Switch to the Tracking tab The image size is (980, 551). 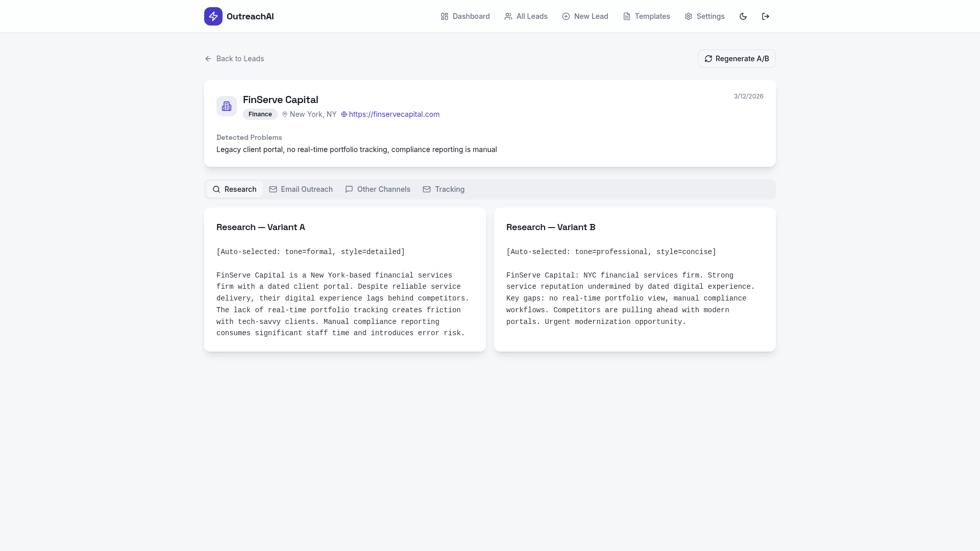pyautogui.click(x=444, y=189)
